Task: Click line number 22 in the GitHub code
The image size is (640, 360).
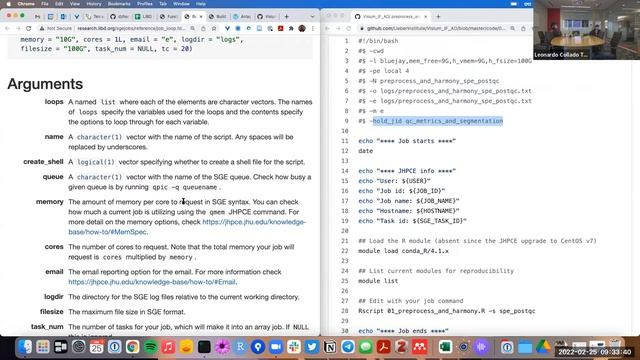Action: tap(344, 251)
